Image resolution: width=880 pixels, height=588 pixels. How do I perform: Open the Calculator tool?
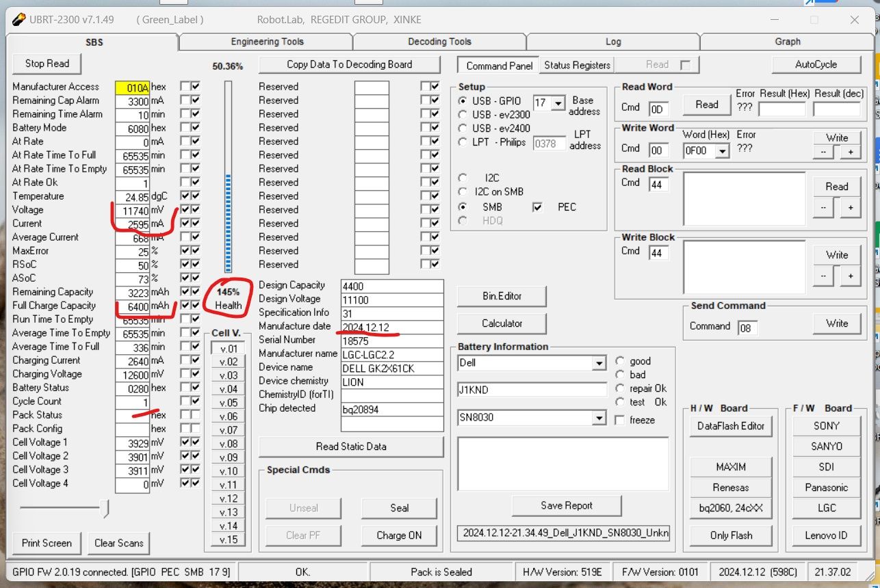502,323
